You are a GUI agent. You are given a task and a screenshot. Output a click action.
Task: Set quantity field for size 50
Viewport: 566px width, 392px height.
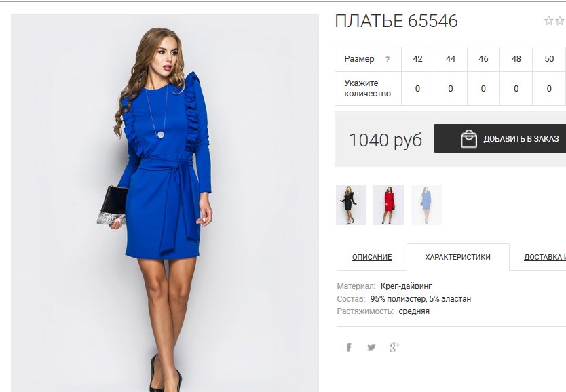point(549,89)
